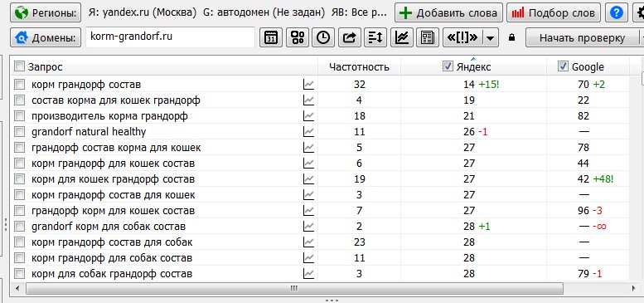This screenshot has height=303, width=644.
Task: Click Добавить слова button
Action: pyautogui.click(x=449, y=12)
